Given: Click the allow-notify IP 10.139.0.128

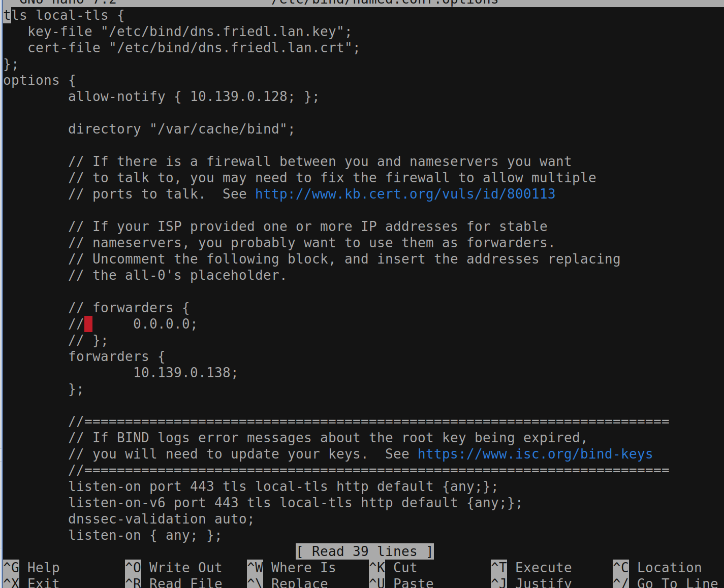Looking at the screenshot, I should tap(239, 96).
